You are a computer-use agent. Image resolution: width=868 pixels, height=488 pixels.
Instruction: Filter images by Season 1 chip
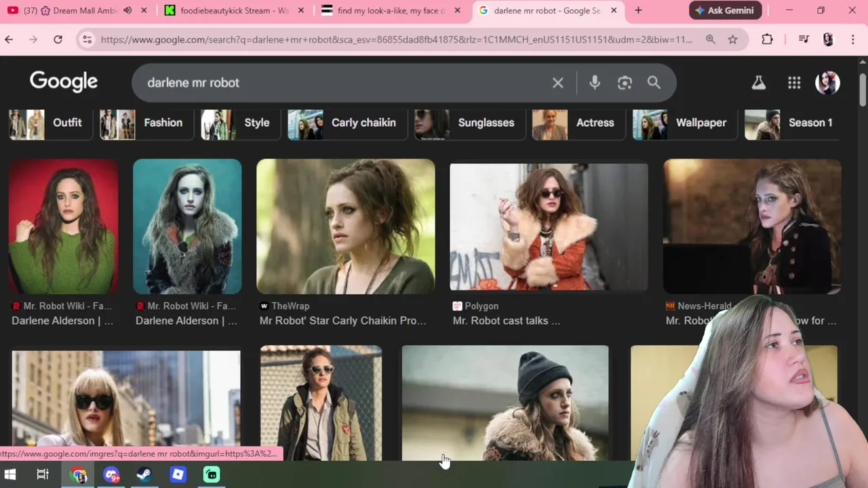[x=792, y=124]
